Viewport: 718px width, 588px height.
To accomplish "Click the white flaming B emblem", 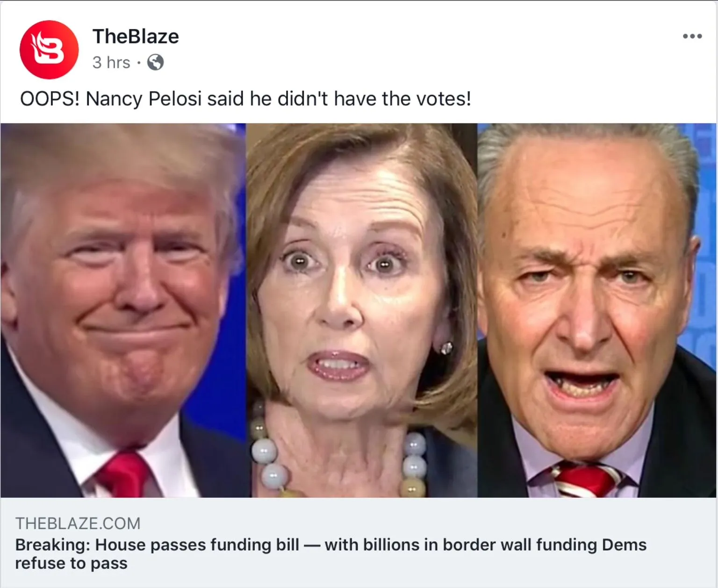I will [48, 48].
